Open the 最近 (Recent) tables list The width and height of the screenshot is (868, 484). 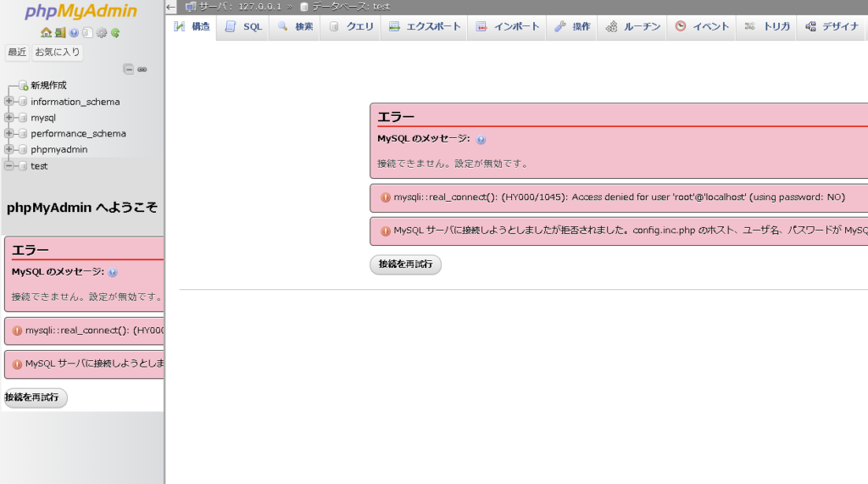click(17, 52)
